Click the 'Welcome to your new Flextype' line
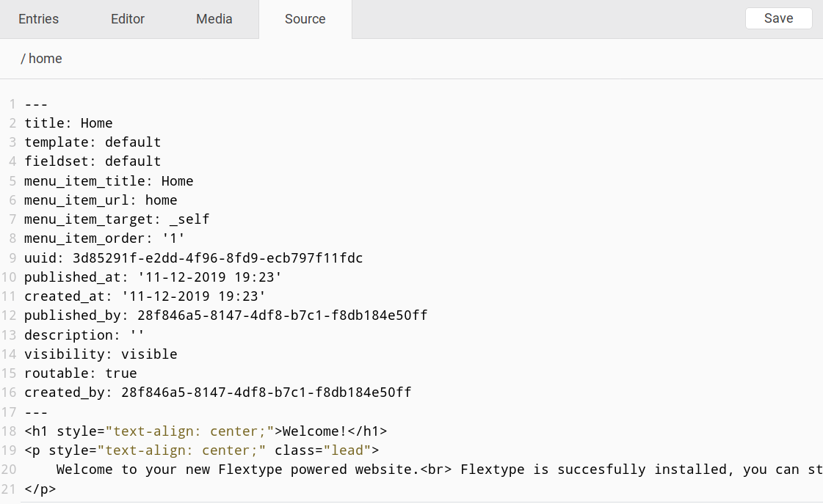823x504 pixels. click(439, 470)
